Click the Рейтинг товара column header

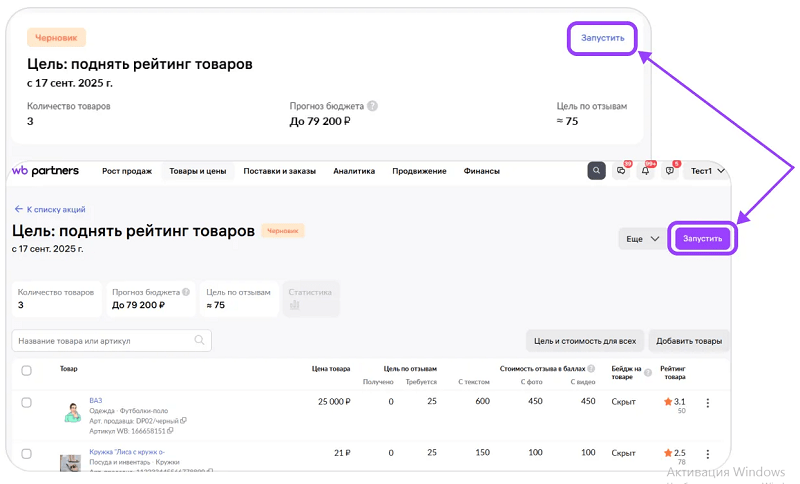pos(673,372)
